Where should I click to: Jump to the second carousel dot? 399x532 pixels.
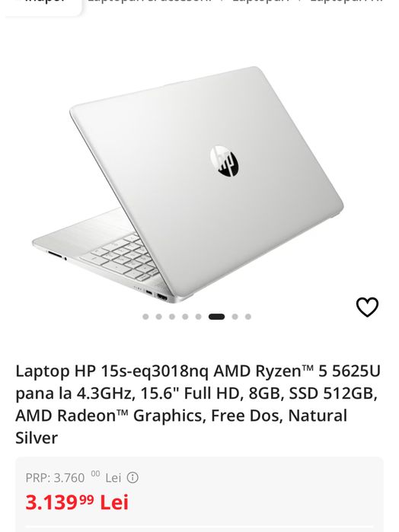coord(158,317)
